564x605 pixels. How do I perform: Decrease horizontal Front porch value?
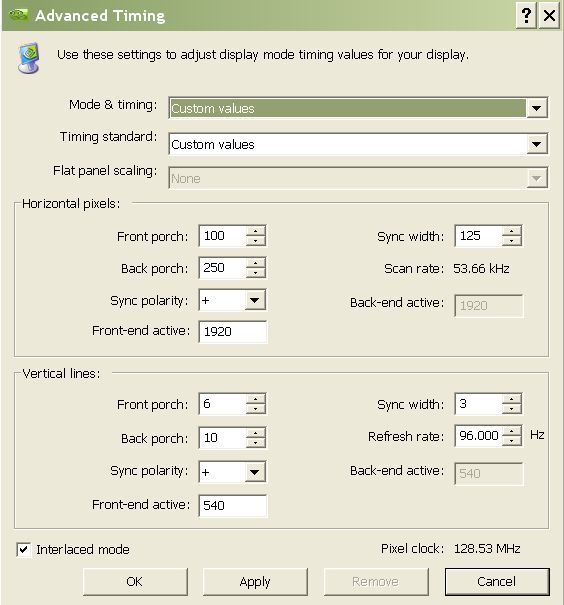click(255, 240)
